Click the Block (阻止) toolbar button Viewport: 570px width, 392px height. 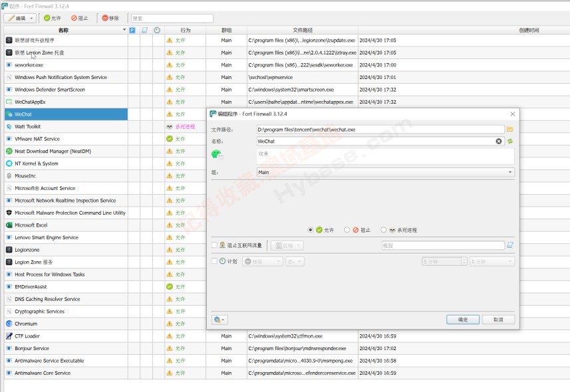coord(79,18)
